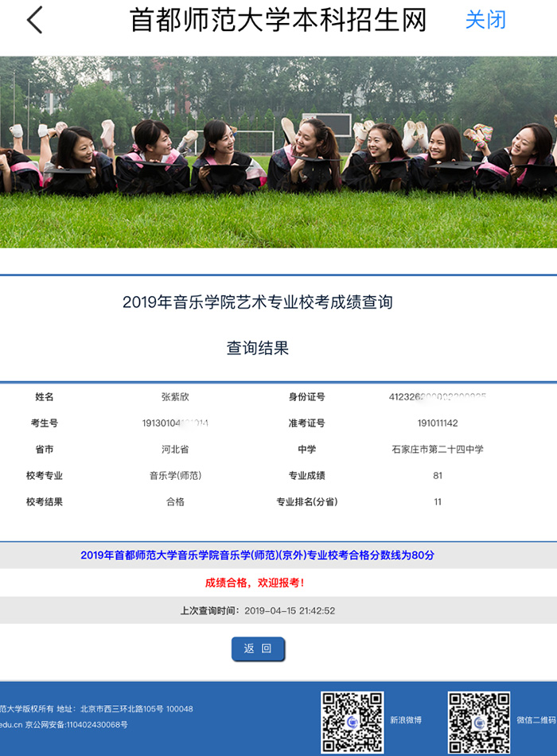Select the 校考结果 value 合格
Screen dimensions: 557x756
(x=175, y=501)
